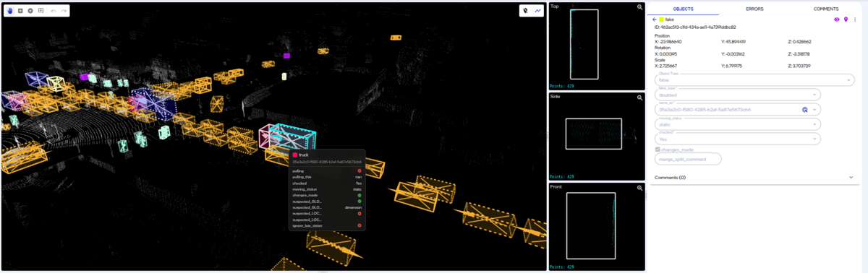Screen dimensions: 868x273
Task: Click Points: 429 in Top view
Action: coord(563,85)
